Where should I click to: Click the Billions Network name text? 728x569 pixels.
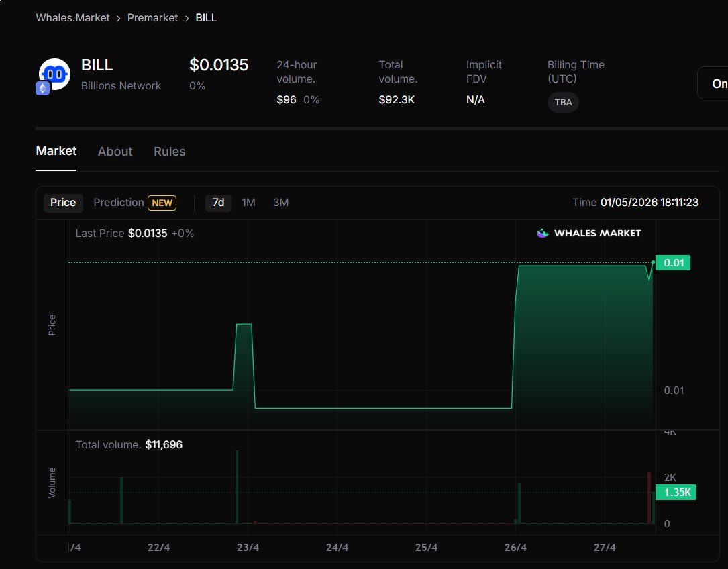[x=121, y=85]
